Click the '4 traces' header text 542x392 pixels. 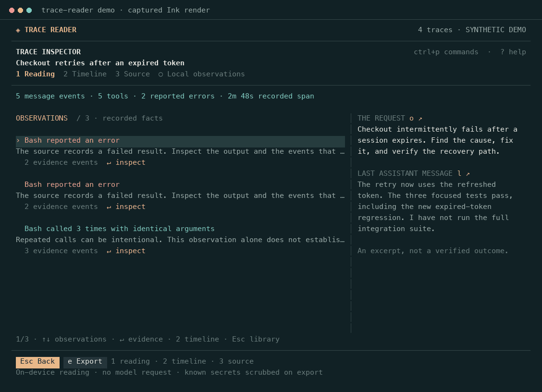(435, 30)
